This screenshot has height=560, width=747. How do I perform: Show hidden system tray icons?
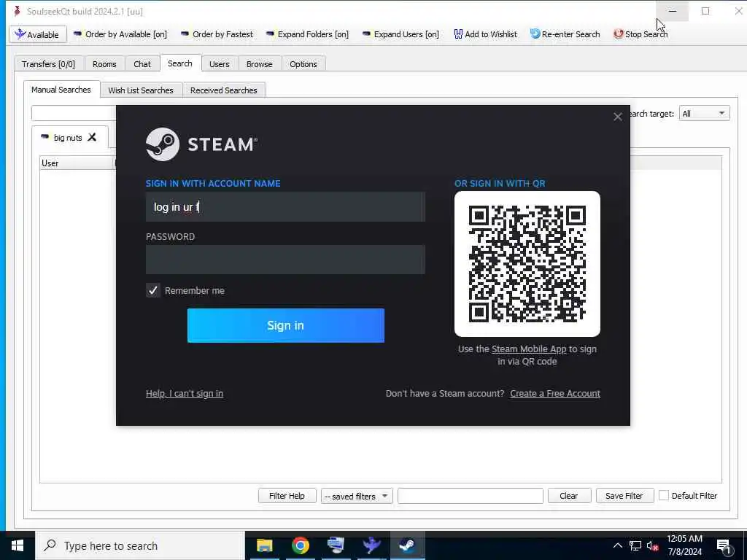617,545
